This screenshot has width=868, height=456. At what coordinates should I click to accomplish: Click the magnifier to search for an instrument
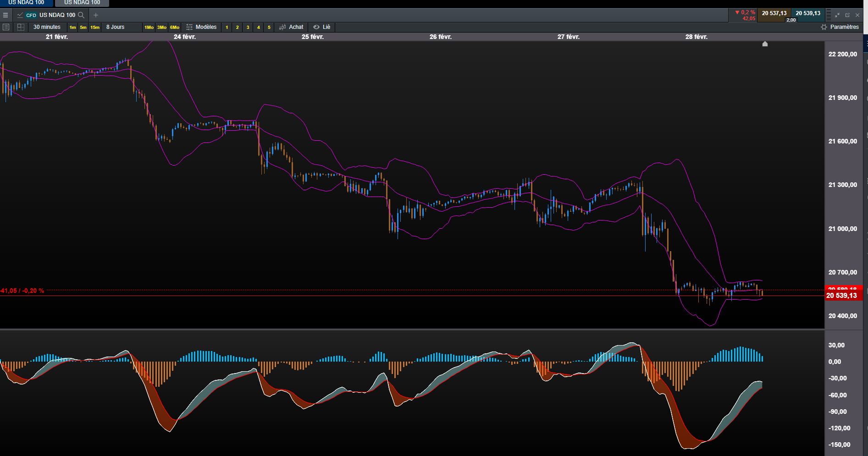point(81,15)
